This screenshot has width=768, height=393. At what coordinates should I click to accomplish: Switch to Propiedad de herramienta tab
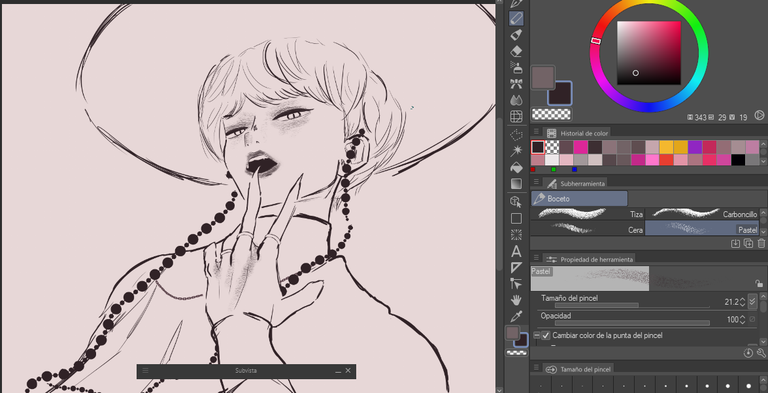tap(590, 259)
